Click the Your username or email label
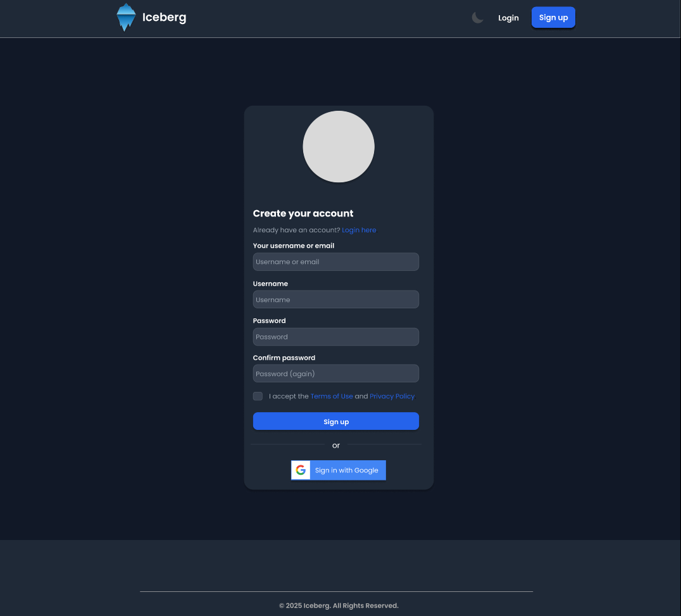Image resolution: width=681 pixels, height=616 pixels. (294, 246)
